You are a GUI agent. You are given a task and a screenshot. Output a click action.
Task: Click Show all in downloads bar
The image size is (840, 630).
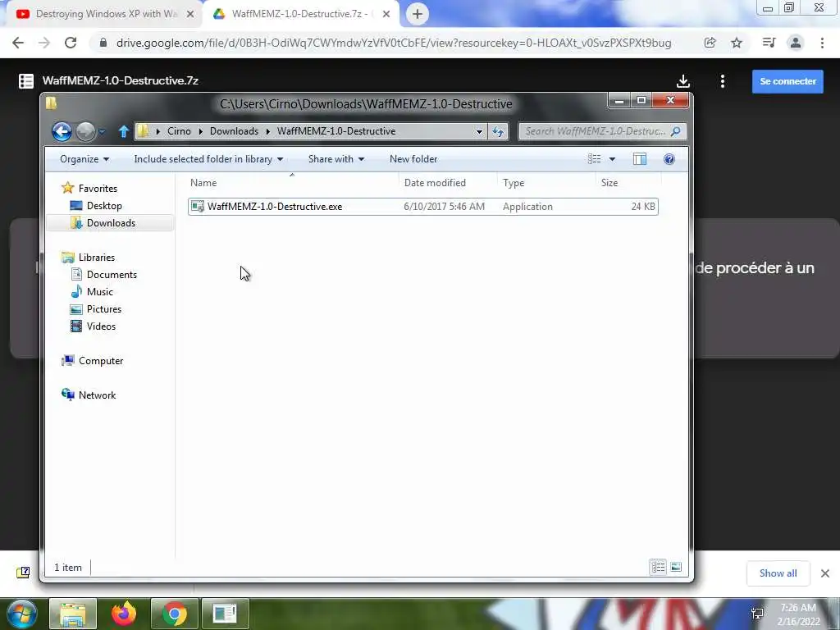(778, 573)
